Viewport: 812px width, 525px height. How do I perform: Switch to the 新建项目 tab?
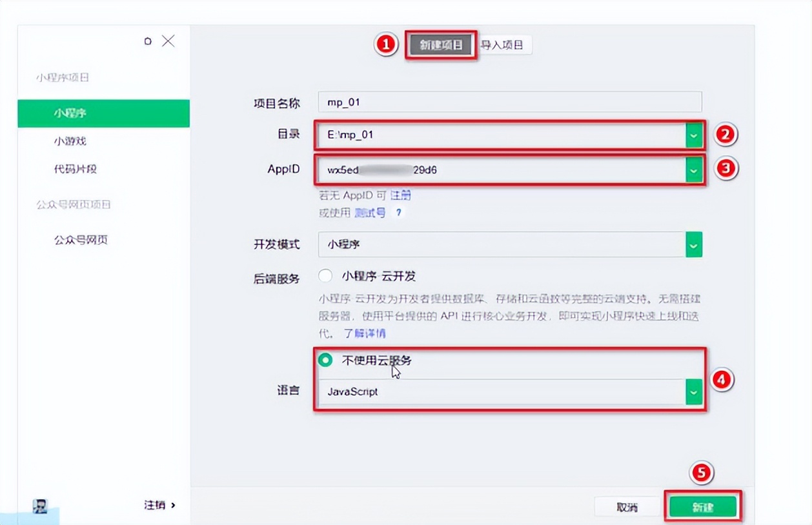(440, 45)
